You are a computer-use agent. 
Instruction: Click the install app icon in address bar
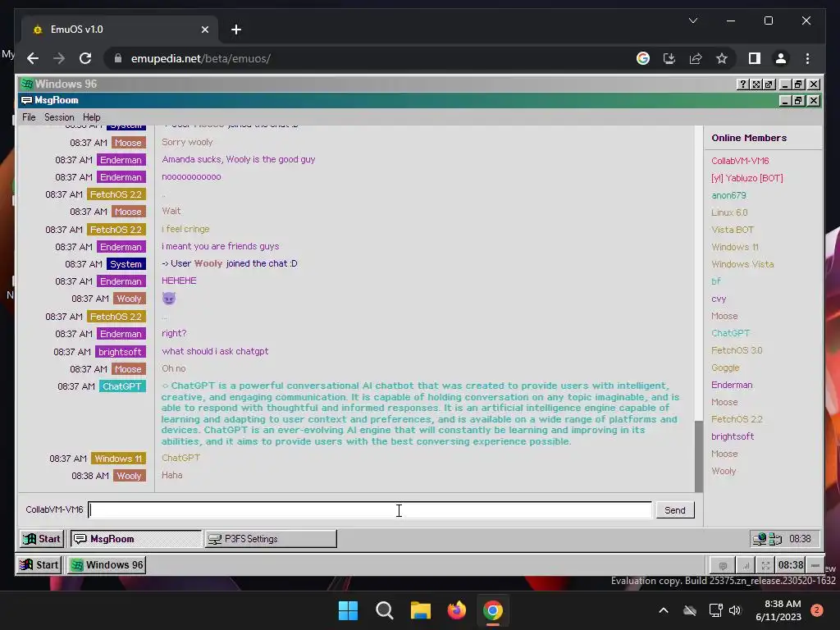point(669,58)
